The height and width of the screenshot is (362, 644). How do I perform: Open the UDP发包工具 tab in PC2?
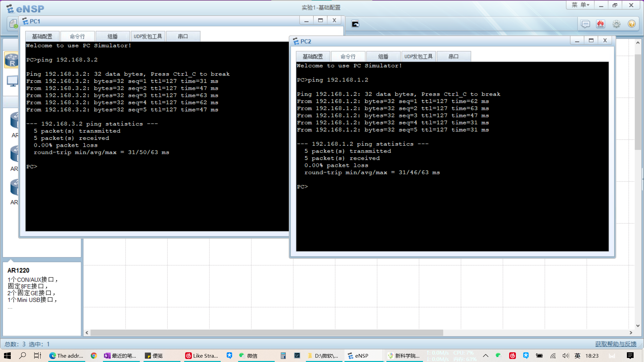tap(419, 56)
